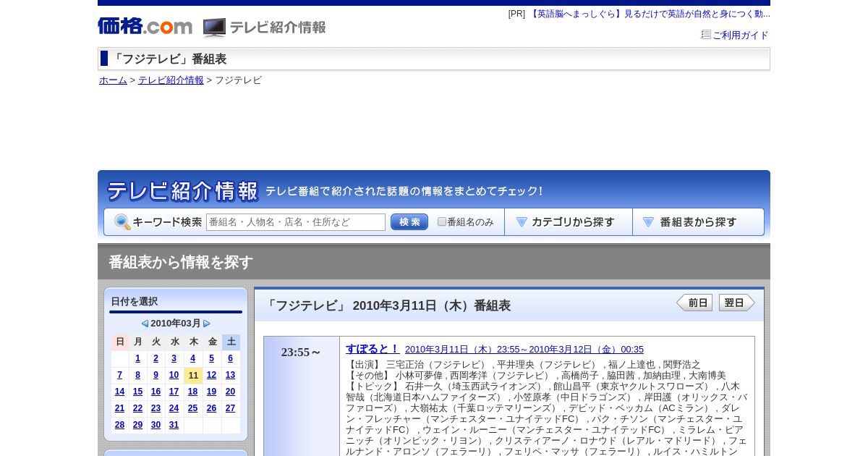
Task: Open the 23:55～00:35 broadcast time link
Action: pyautogui.click(x=524, y=350)
